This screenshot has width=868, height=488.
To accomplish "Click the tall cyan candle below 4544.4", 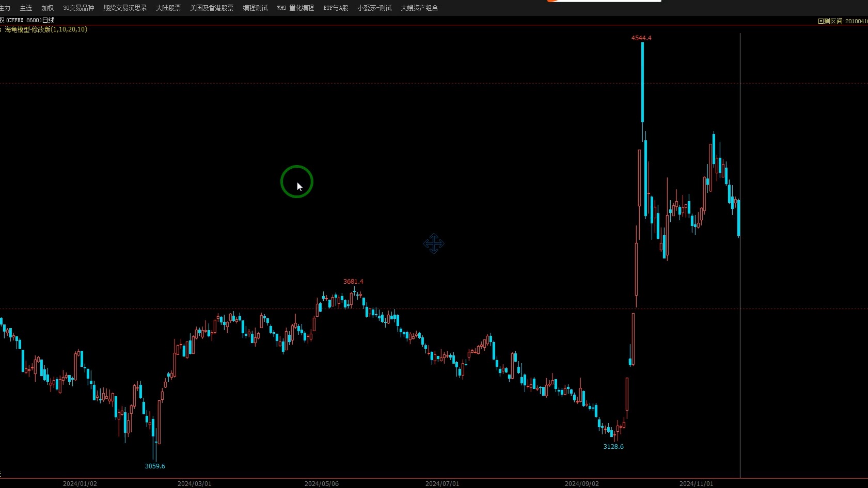I will click(x=642, y=83).
